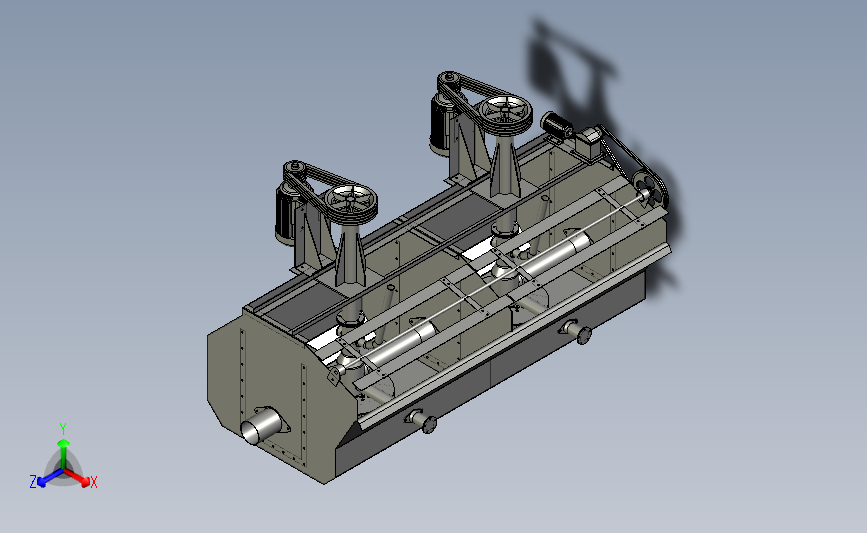Image resolution: width=867 pixels, height=533 pixels.
Task: Select the large belt pulley at the rear
Action: pyautogui.click(x=505, y=114)
